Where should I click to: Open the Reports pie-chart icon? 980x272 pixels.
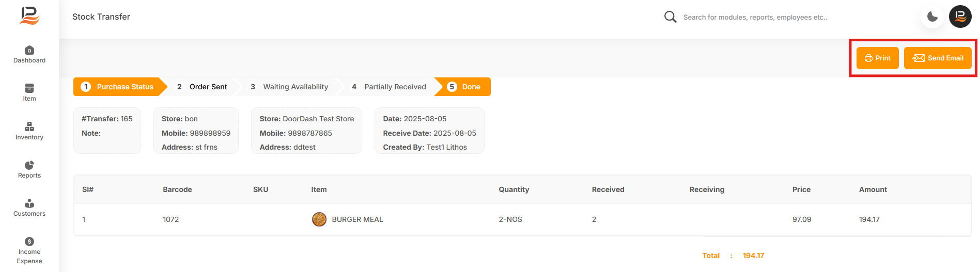pyautogui.click(x=29, y=165)
